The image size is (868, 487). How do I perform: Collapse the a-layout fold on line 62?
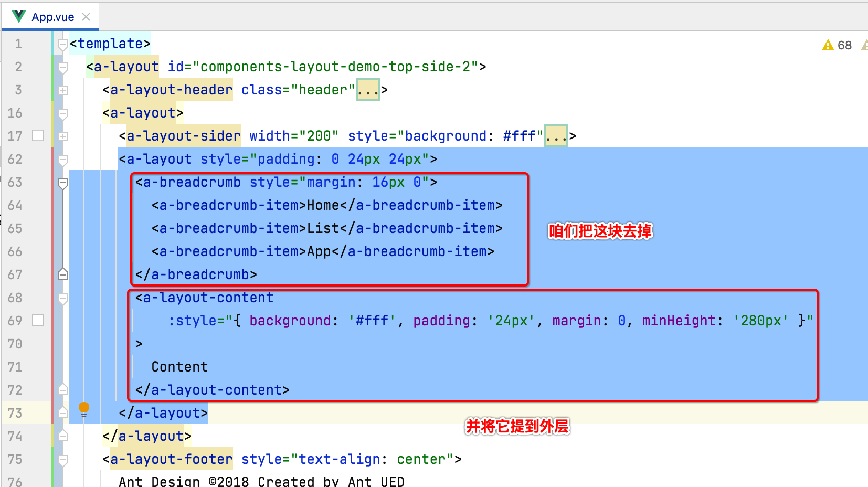(x=63, y=160)
